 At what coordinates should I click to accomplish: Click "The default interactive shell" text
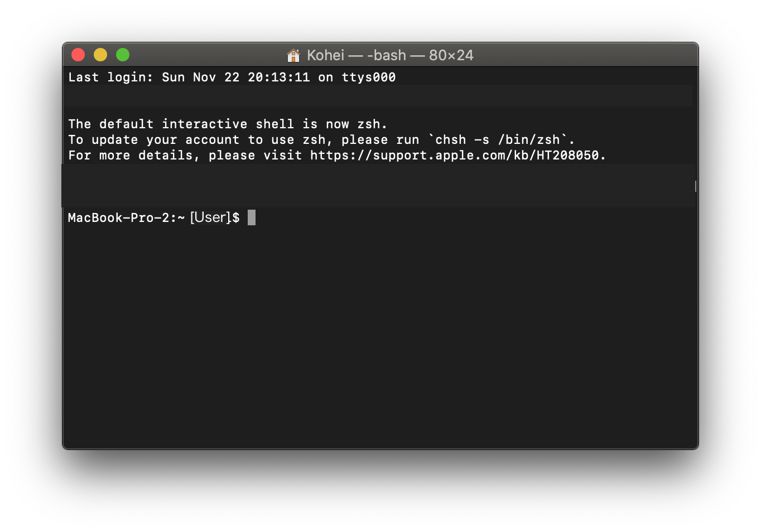tap(157, 124)
